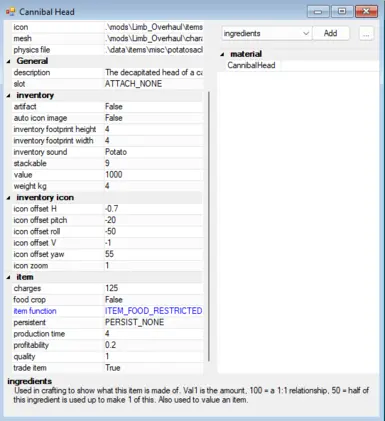Collapse the material group
Image resolution: width=385 pixels, height=421 pixels.
coord(223,54)
